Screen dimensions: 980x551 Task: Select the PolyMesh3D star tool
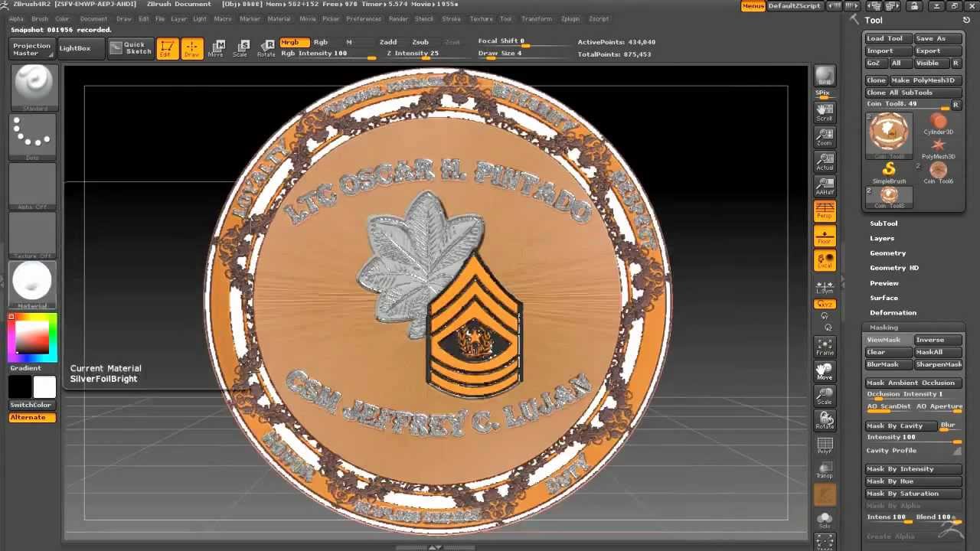[x=938, y=148]
